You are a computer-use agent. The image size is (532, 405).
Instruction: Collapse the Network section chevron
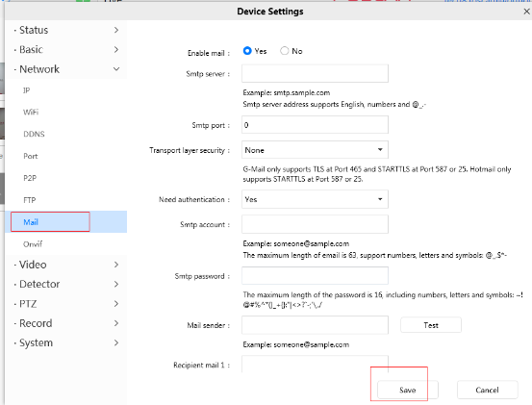(116, 69)
